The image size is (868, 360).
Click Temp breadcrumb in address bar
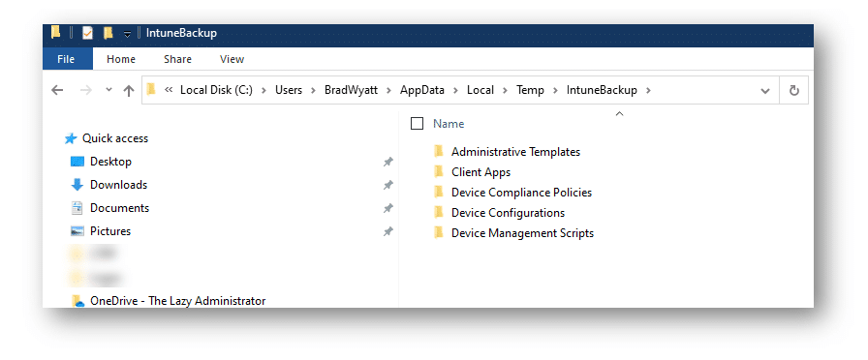[530, 90]
